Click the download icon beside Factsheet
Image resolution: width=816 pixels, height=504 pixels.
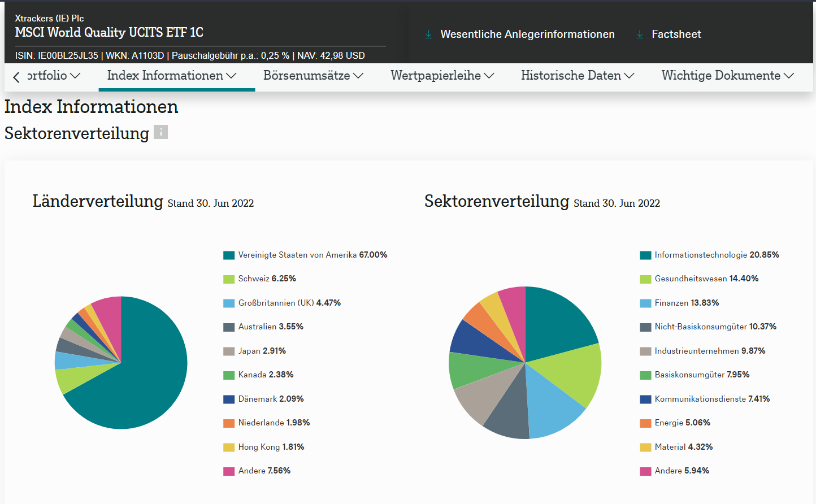639,34
